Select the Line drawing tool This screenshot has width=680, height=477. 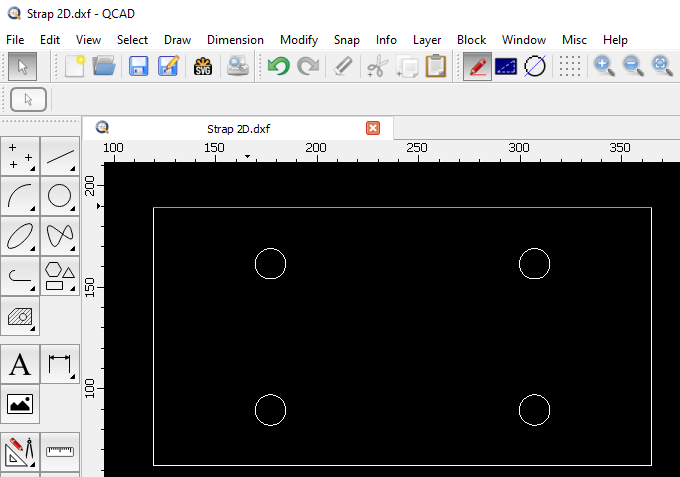[x=60, y=156]
